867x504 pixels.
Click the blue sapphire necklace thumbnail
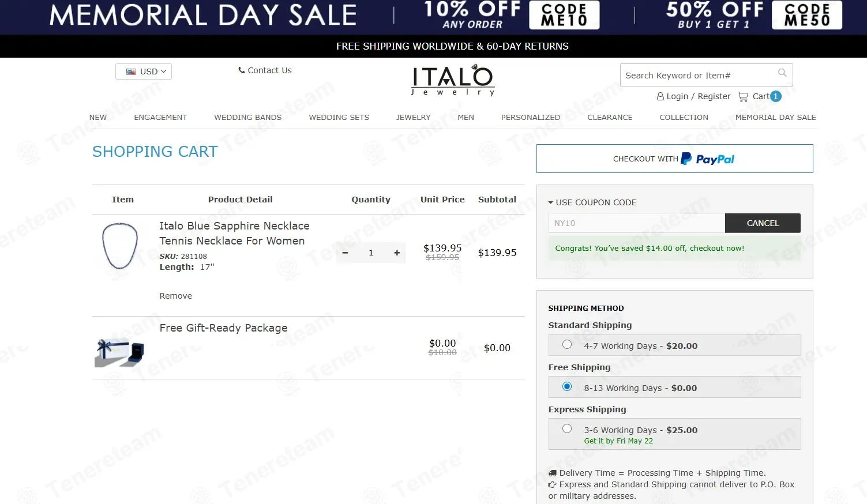[x=120, y=246]
